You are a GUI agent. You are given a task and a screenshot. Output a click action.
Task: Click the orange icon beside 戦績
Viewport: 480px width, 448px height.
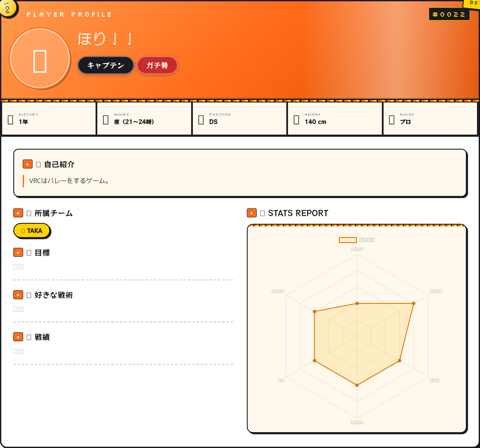[18, 337]
